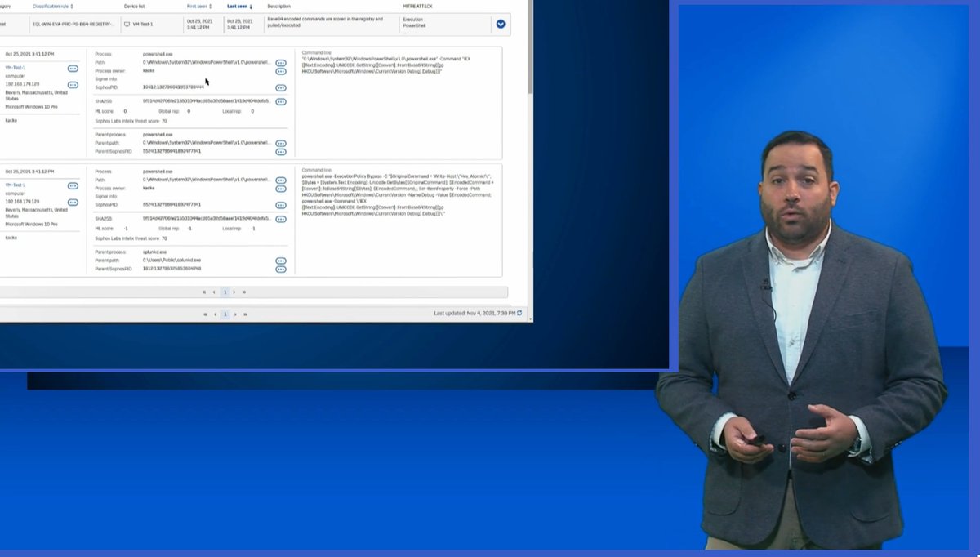Viewport: 980px width, 557px height.
Task: Select page 1 in the pager under the detection cards
Action: [225, 292]
